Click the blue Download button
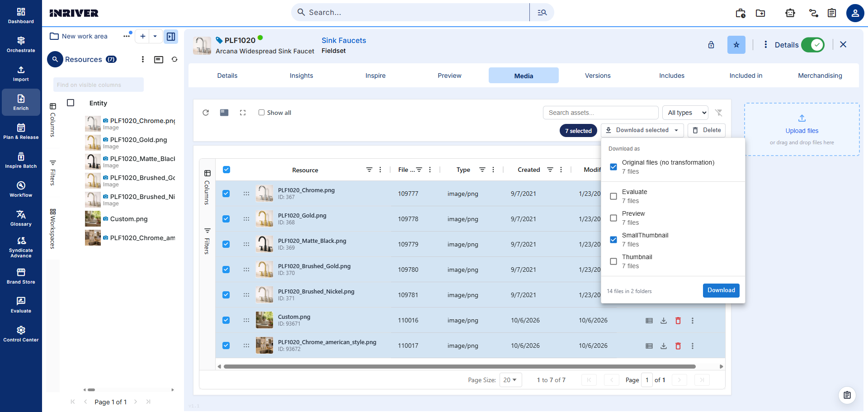The width and height of the screenshot is (868, 412). click(x=721, y=290)
